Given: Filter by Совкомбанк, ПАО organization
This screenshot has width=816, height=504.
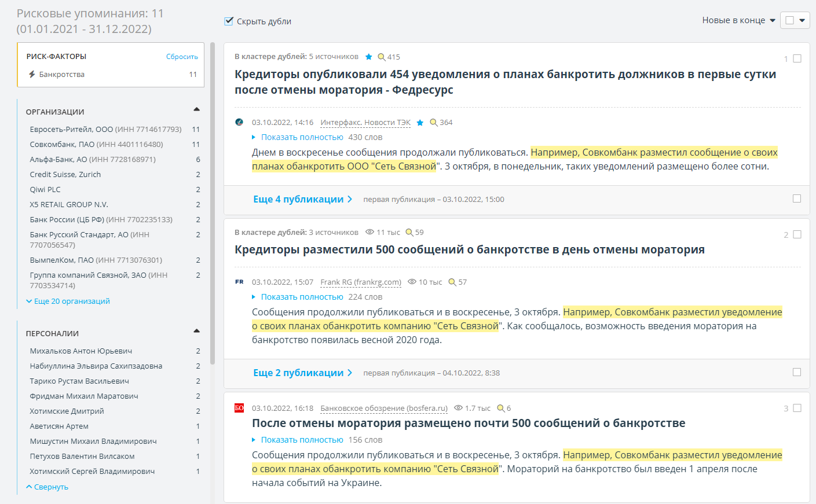Looking at the screenshot, I should [x=96, y=145].
